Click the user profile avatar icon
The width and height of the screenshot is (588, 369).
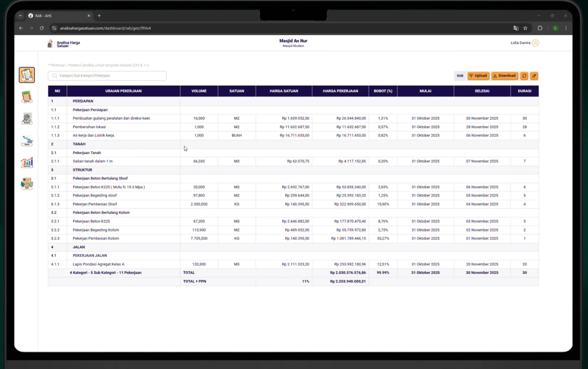(536, 43)
